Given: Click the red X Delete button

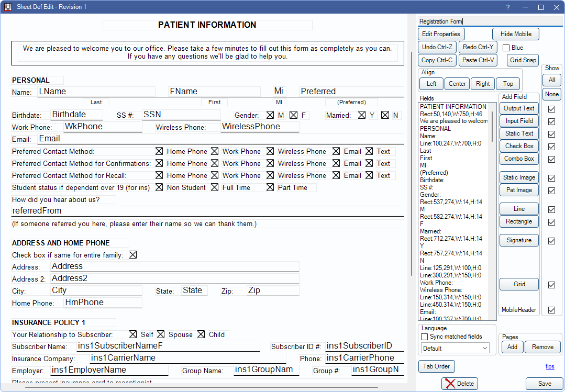Looking at the screenshot, I should 459,384.
